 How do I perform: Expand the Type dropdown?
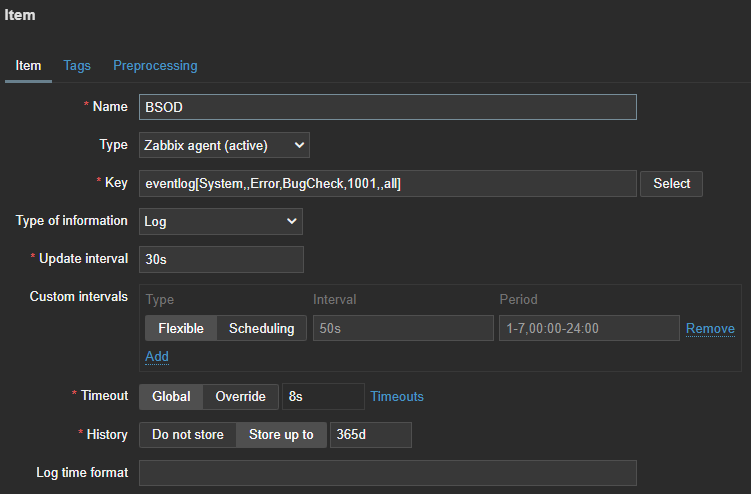click(x=224, y=145)
